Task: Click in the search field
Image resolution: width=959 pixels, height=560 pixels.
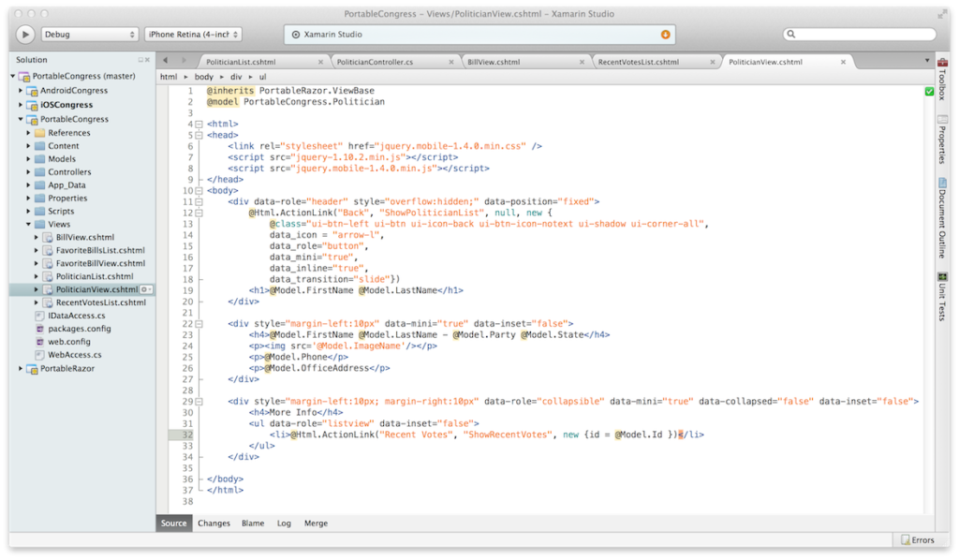Action: 862,35
